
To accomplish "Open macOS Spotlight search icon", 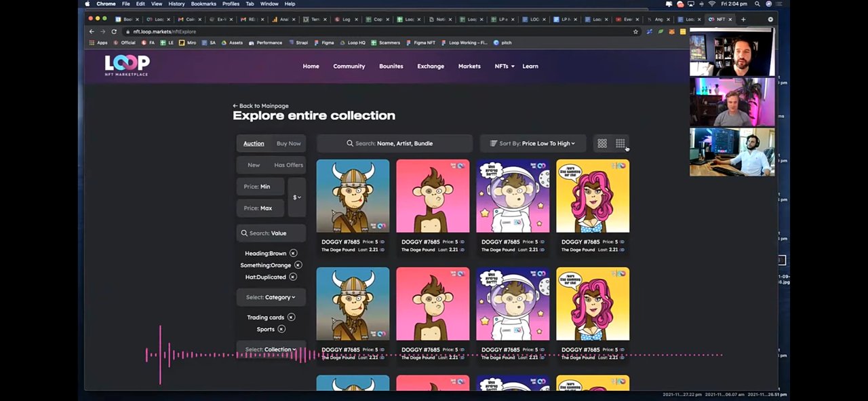I will 757,3.
